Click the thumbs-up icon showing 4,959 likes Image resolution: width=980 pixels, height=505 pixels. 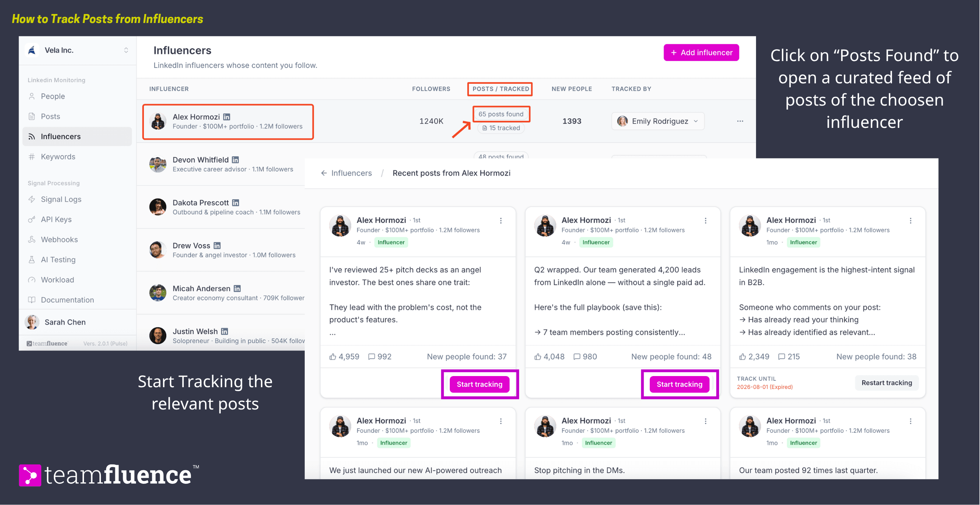[333, 357]
